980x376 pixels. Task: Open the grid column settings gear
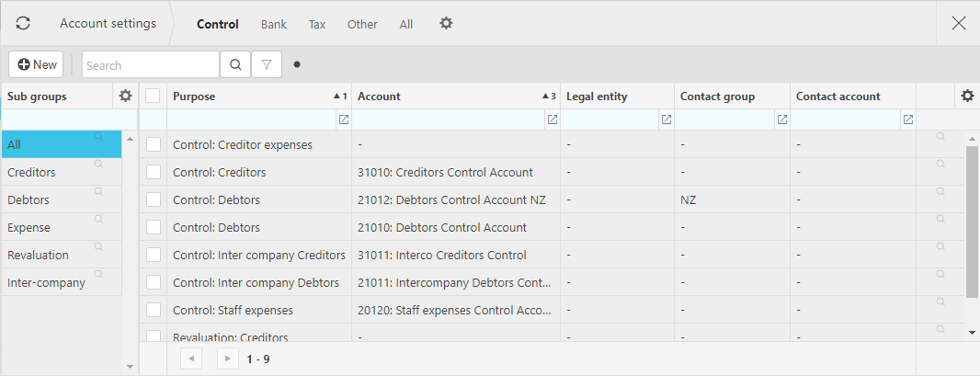[967, 96]
